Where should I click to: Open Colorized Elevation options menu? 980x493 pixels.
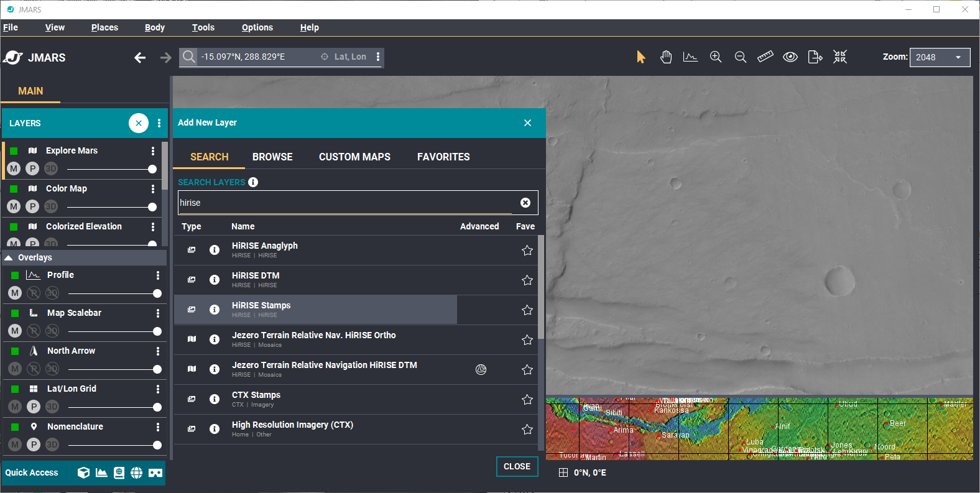point(153,226)
